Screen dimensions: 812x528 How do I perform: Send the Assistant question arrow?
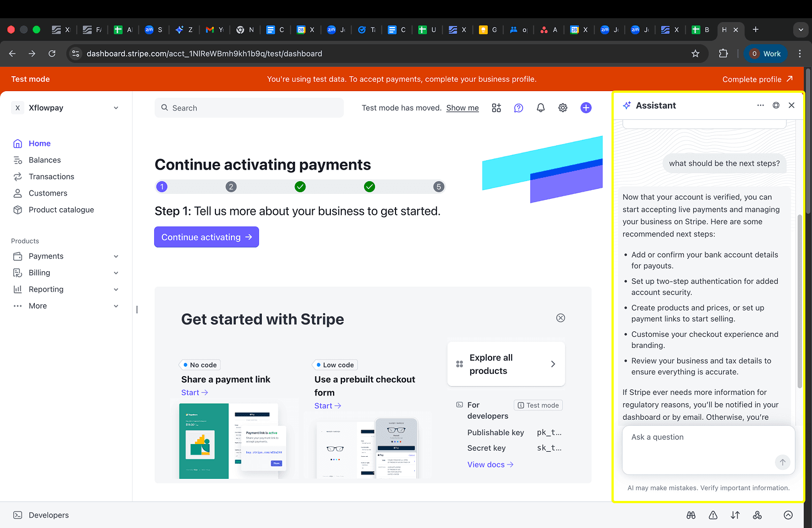tap(782, 462)
